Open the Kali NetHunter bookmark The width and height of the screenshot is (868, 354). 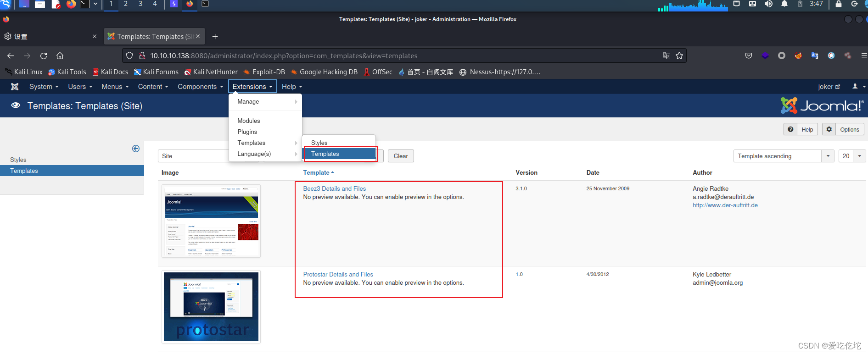pyautogui.click(x=211, y=72)
